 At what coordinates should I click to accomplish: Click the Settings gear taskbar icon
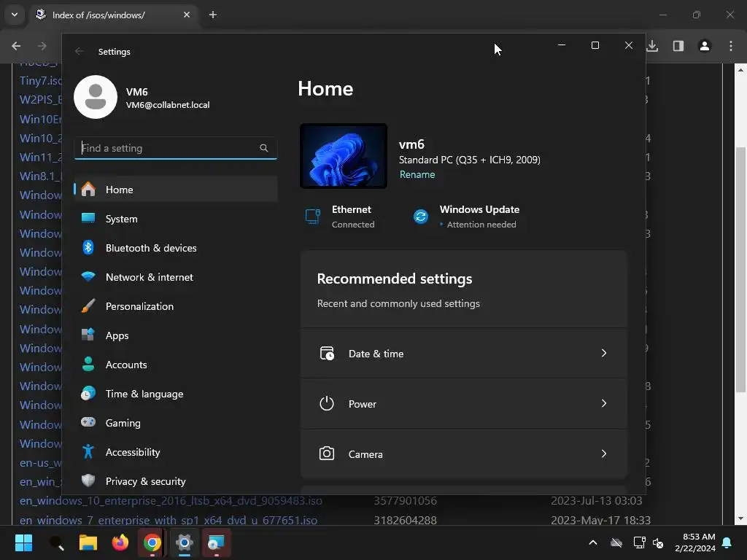pos(185,542)
